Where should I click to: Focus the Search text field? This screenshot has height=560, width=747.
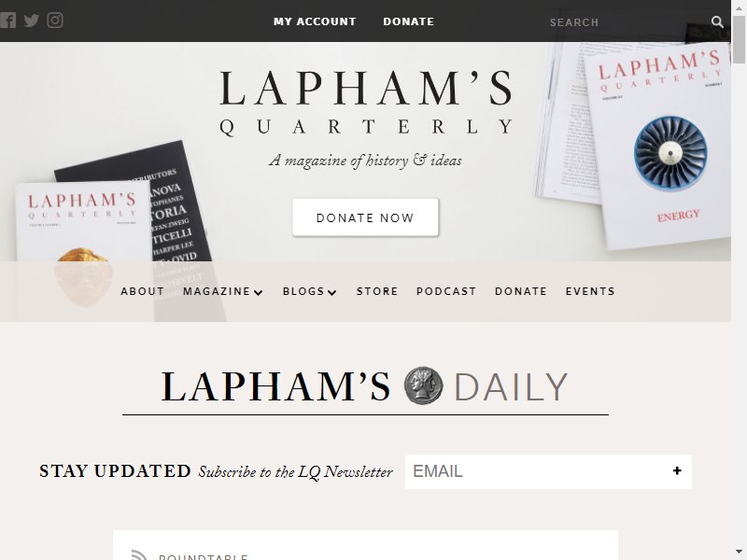tap(625, 21)
